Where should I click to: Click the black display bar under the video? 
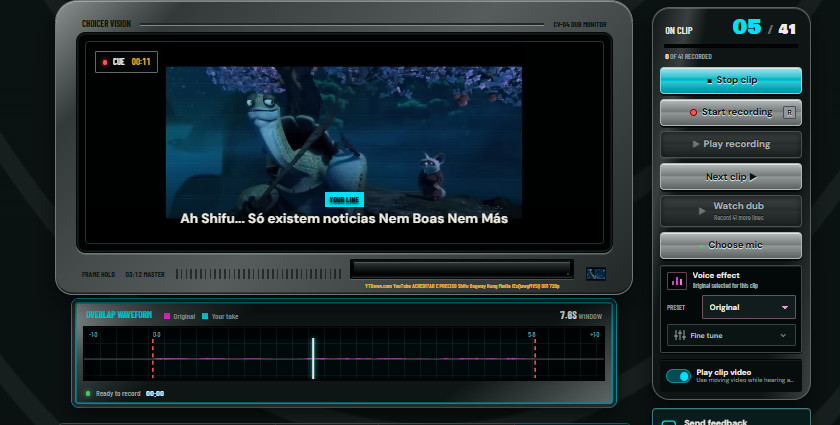(x=462, y=269)
